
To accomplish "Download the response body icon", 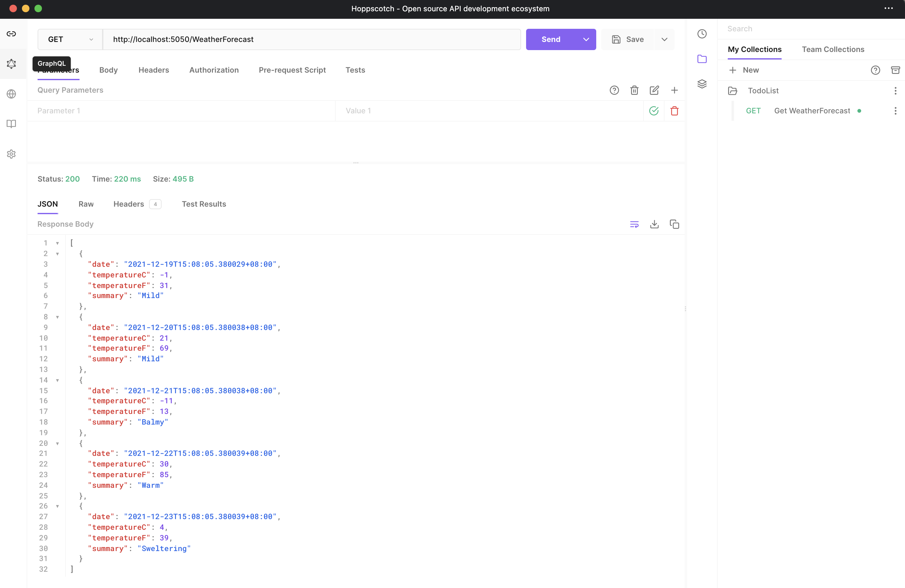I will [654, 224].
